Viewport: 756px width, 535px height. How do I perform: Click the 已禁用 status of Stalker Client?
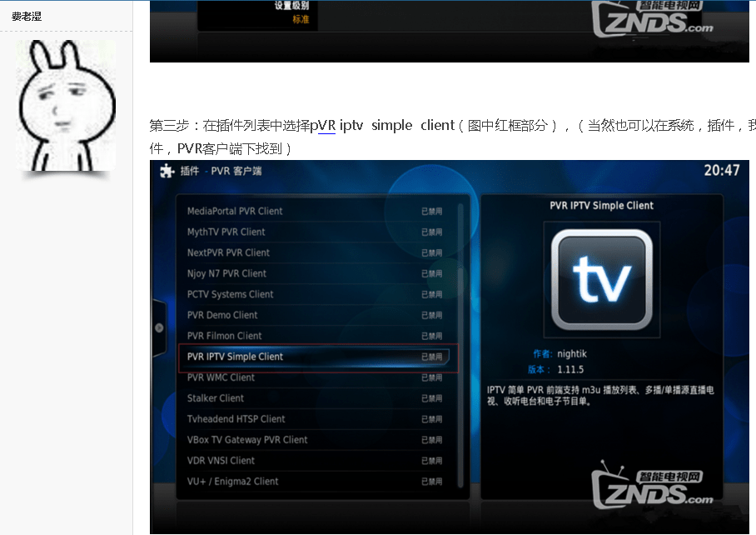[431, 399]
